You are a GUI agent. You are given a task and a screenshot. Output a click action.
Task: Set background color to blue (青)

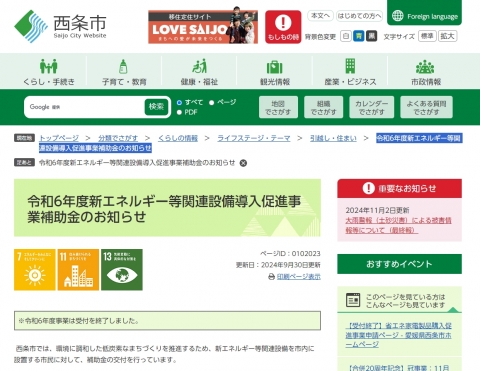pyautogui.click(x=359, y=36)
